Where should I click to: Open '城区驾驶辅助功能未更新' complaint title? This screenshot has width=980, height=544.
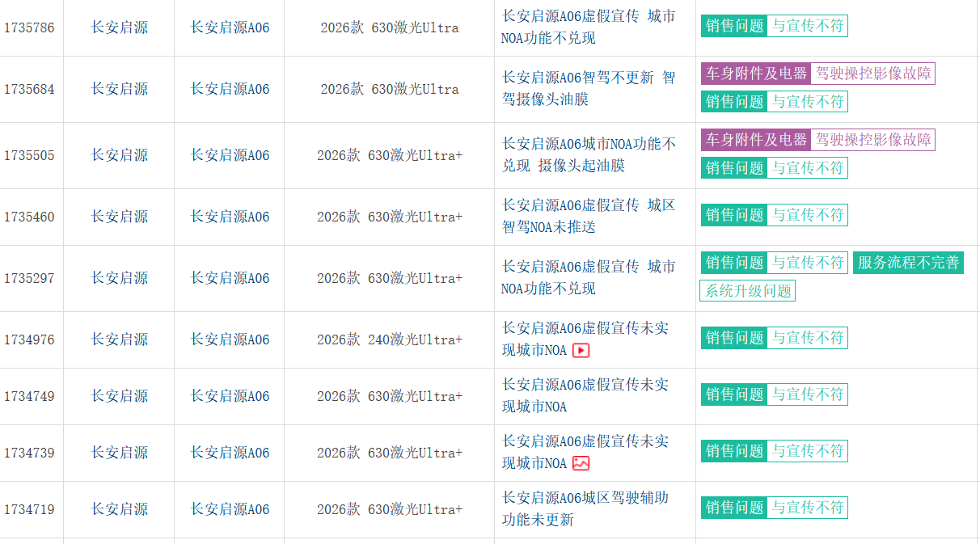pos(585,509)
